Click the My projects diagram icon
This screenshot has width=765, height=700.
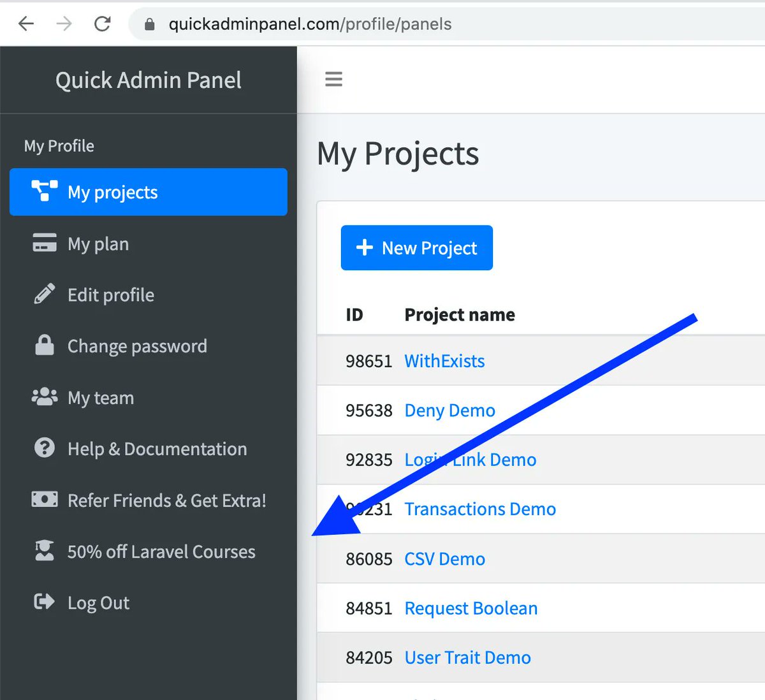(x=45, y=191)
